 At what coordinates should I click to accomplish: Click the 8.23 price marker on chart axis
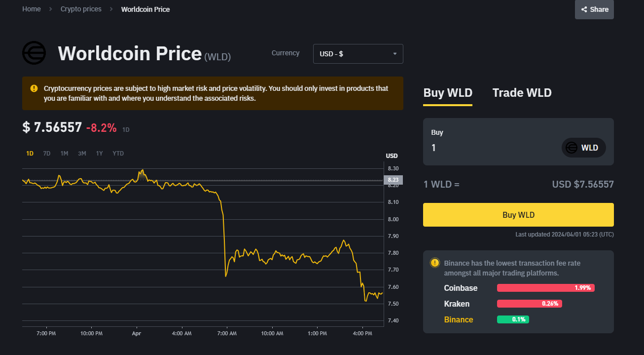pos(393,180)
